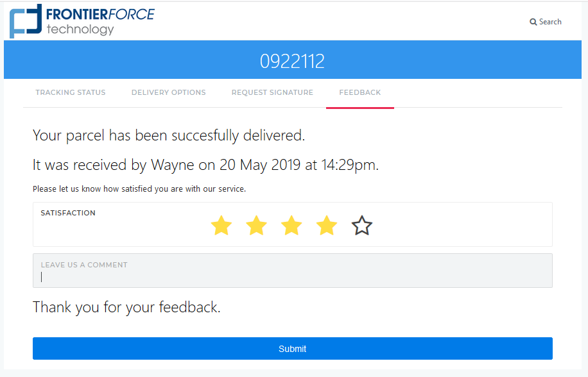Click the Search text link
The width and height of the screenshot is (588, 377).
(550, 22)
